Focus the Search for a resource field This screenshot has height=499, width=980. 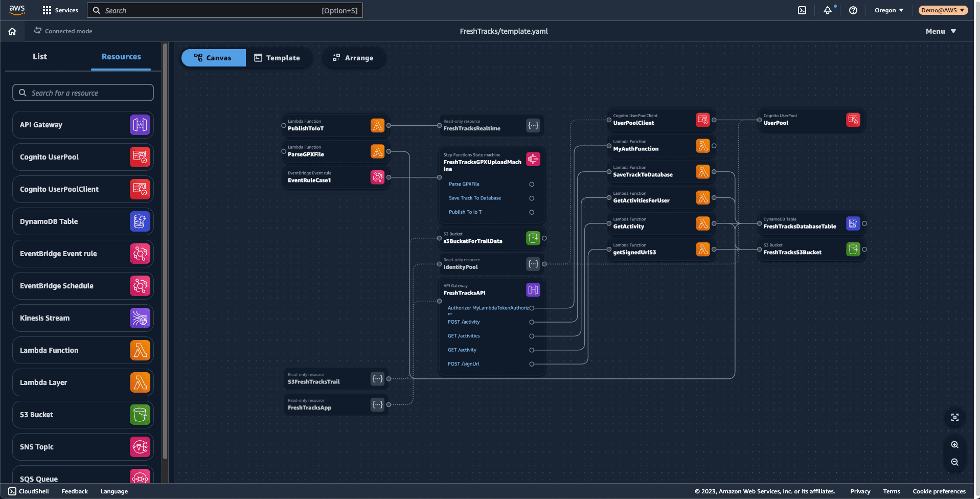tap(83, 93)
